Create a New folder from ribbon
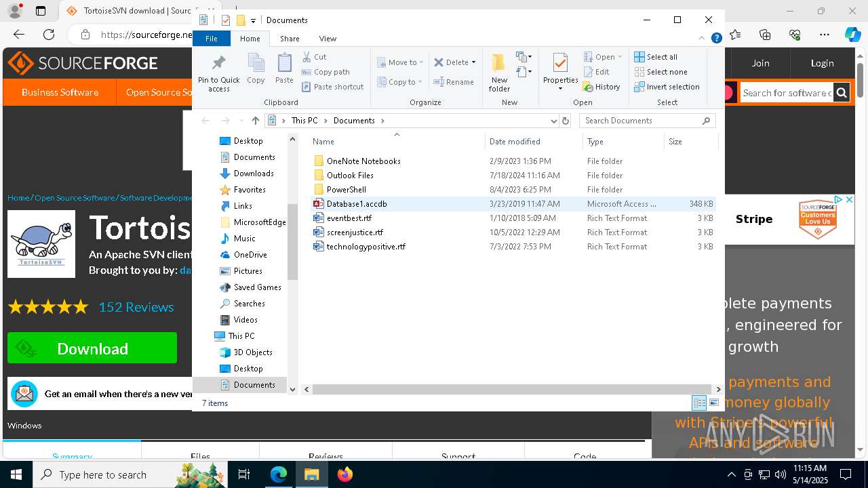This screenshot has height=488, width=868. (x=499, y=73)
